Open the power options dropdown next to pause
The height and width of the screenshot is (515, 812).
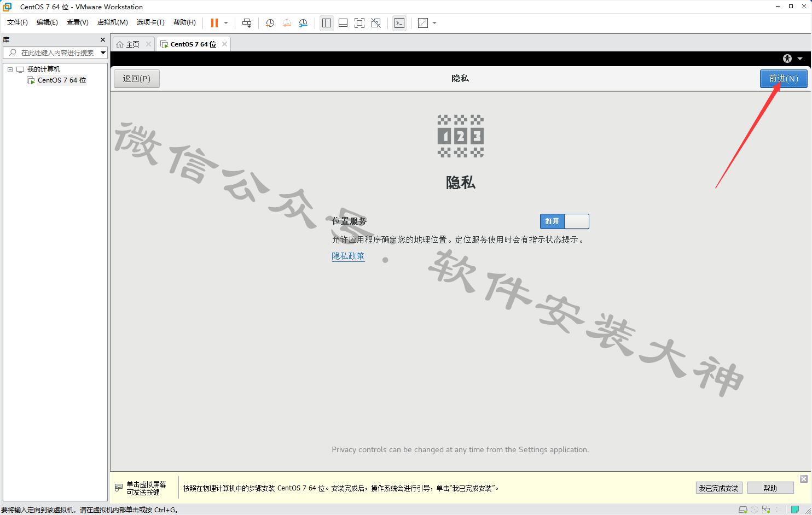coord(226,23)
